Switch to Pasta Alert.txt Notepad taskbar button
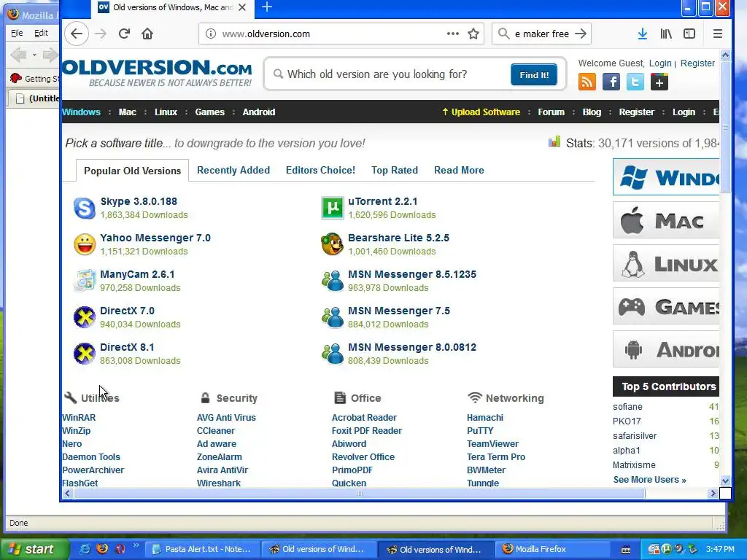Screen dimensions: 747x560 203,550
